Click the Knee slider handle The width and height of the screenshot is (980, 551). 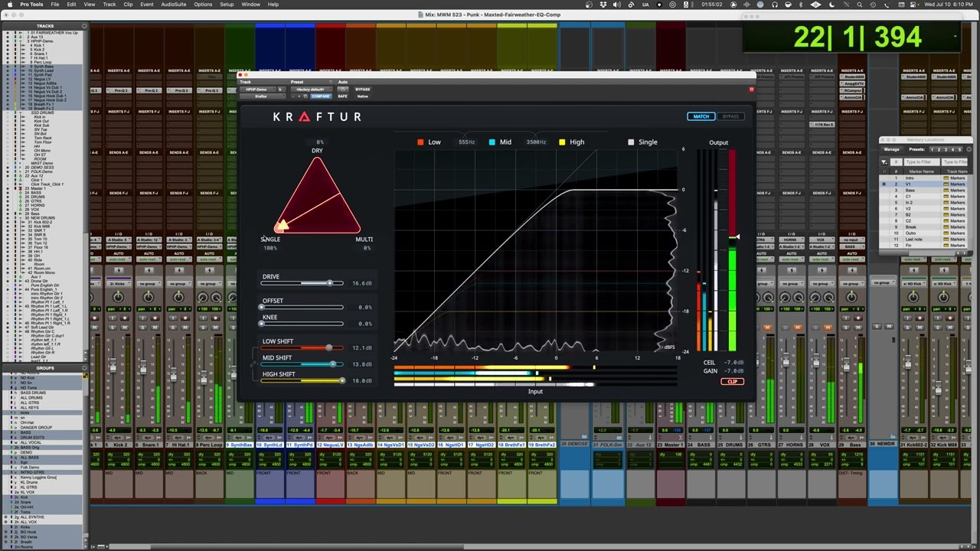point(262,324)
